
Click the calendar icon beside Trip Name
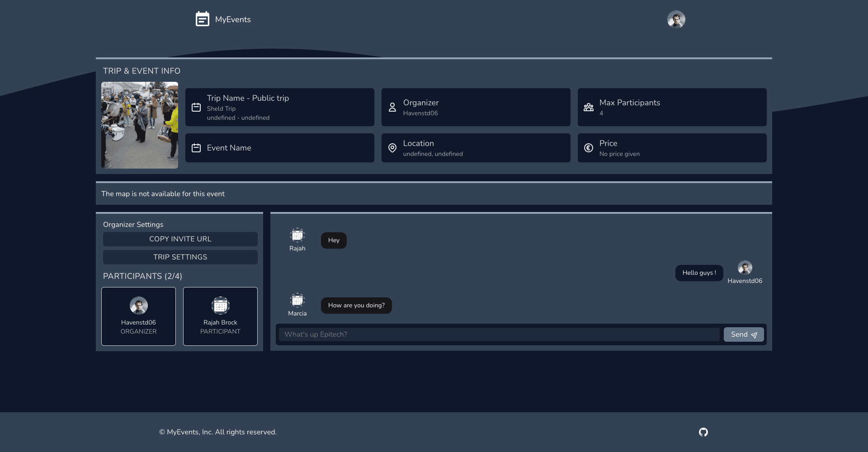click(x=196, y=107)
